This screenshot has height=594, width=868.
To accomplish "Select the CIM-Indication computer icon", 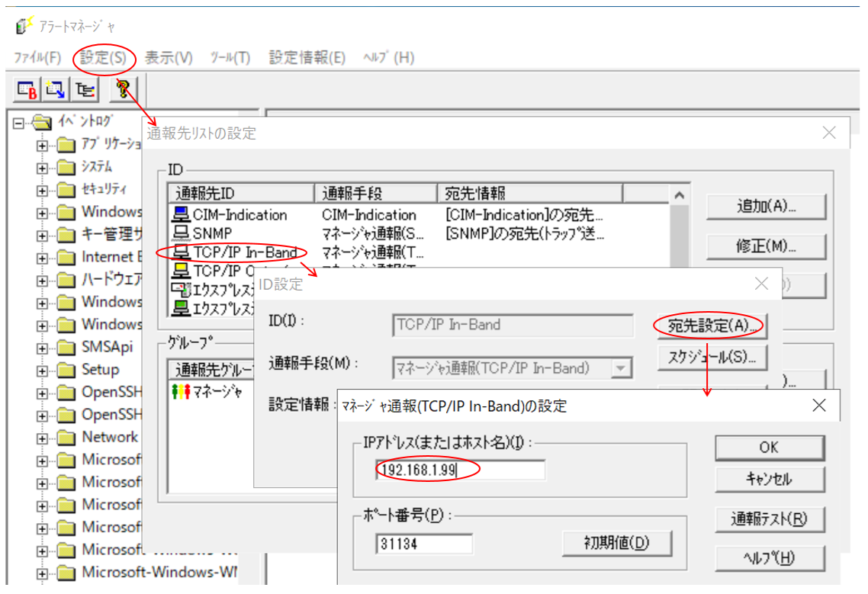I will (182, 215).
